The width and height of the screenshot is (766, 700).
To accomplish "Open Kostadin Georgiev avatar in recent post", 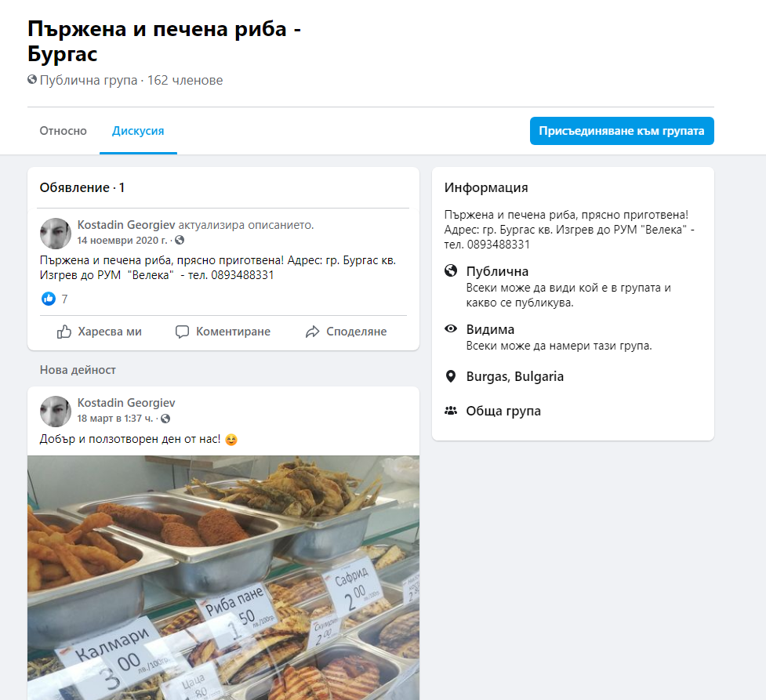I will pyautogui.click(x=55, y=412).
